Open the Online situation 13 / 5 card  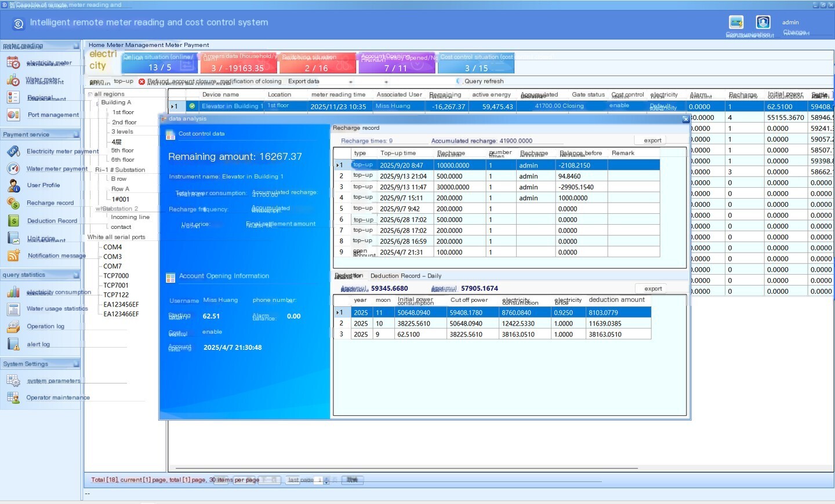tap(161, 63)
